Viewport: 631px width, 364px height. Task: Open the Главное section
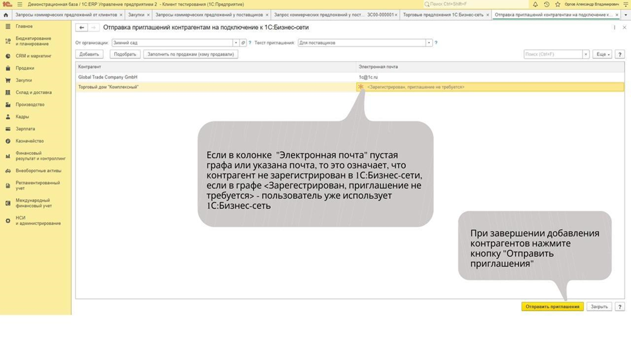point(24,26)
